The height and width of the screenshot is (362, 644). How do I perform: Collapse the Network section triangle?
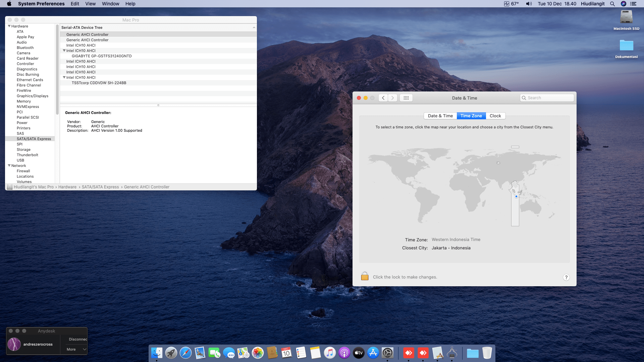click(9, 166)
